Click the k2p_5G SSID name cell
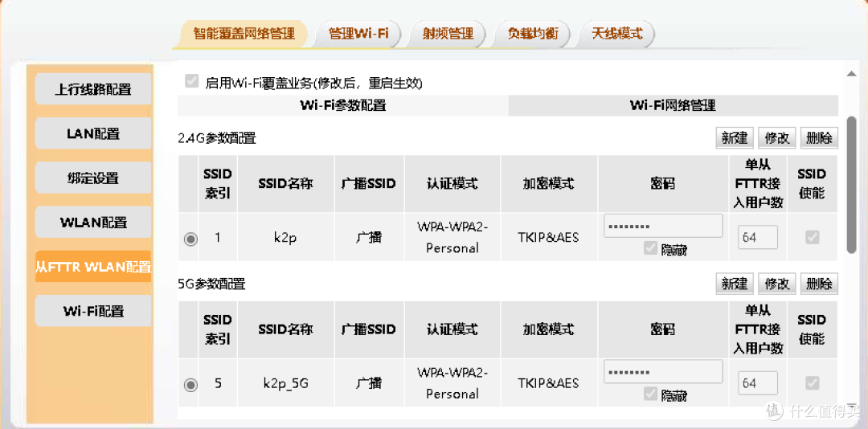This screenshot has width=868, height=429. click(285, 383)
